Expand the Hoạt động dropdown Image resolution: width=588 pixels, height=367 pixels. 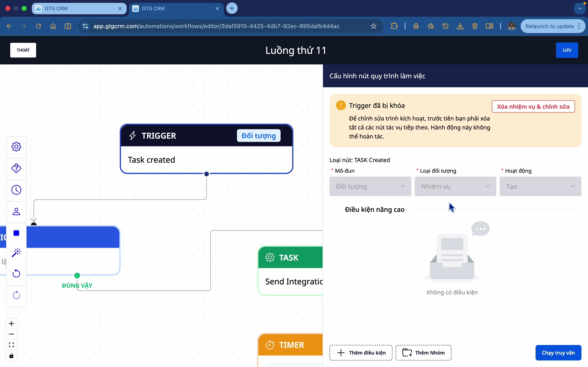pos(540,186)
